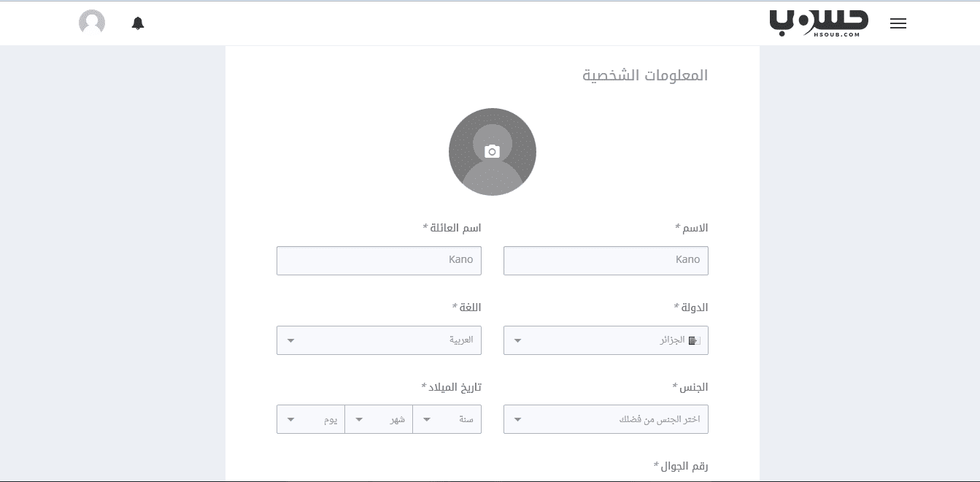Open notifications bell icon

coord(138,23)
